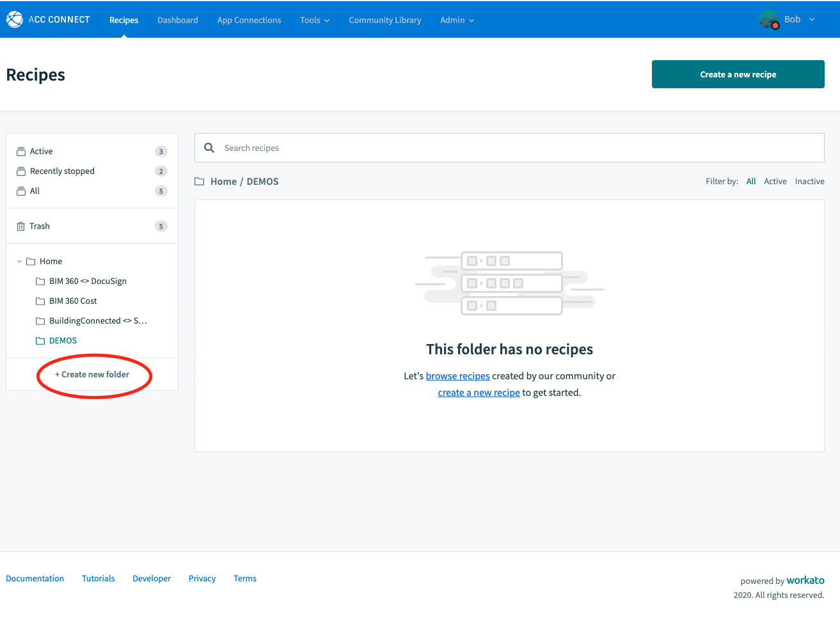The width and height of the screenshot is (840, 621).
Task: Select the Home folder label
Action: coord(51,262)
